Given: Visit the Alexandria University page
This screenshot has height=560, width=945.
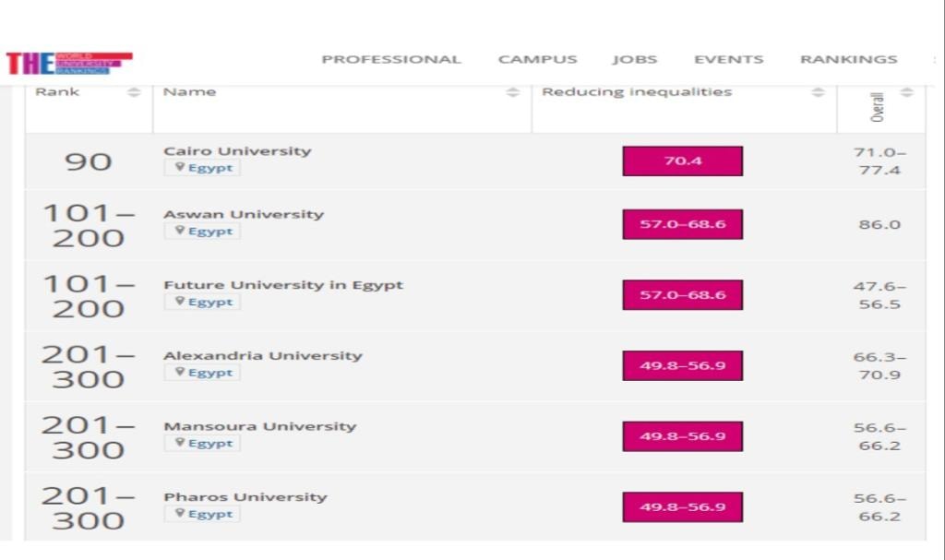Looking at the screenshot, I should pos(263,355).
